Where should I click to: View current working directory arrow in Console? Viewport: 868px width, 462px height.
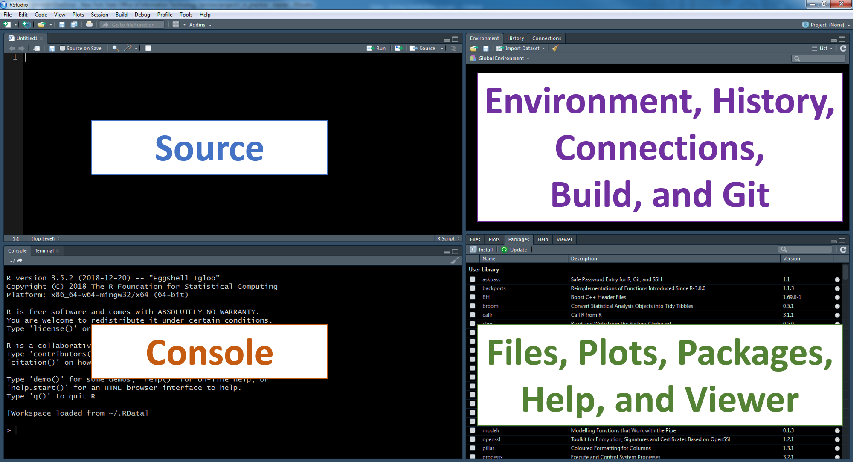point(20,261)
